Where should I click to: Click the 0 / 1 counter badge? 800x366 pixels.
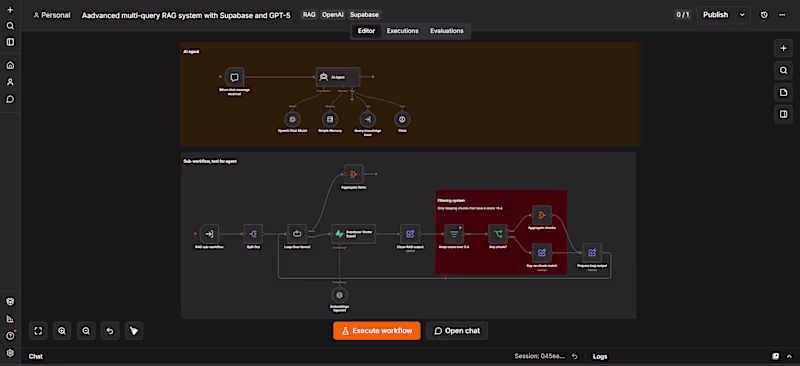click(683, 15)
